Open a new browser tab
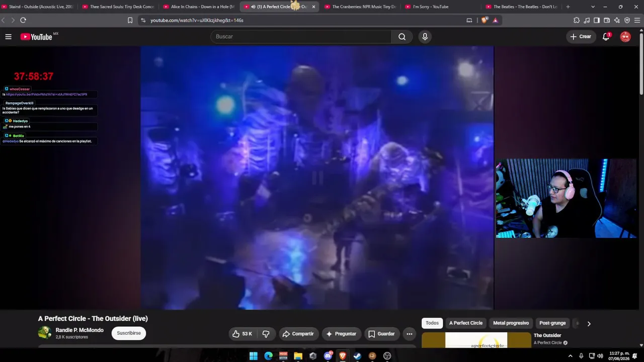 pos(568,7)
